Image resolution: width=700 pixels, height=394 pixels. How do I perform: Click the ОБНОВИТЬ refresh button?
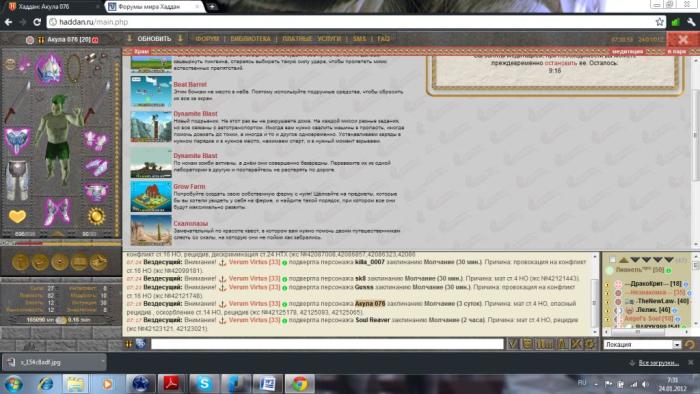click(x=154, y=39)
